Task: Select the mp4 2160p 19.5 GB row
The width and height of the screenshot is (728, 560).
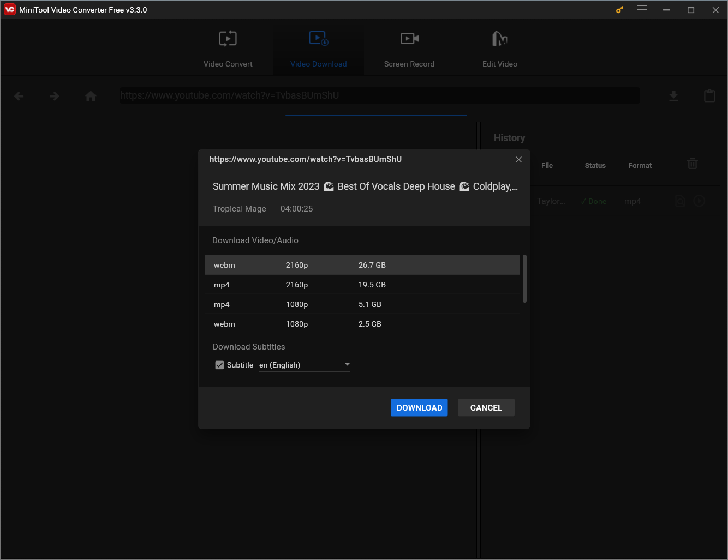Action: (362, 285)
